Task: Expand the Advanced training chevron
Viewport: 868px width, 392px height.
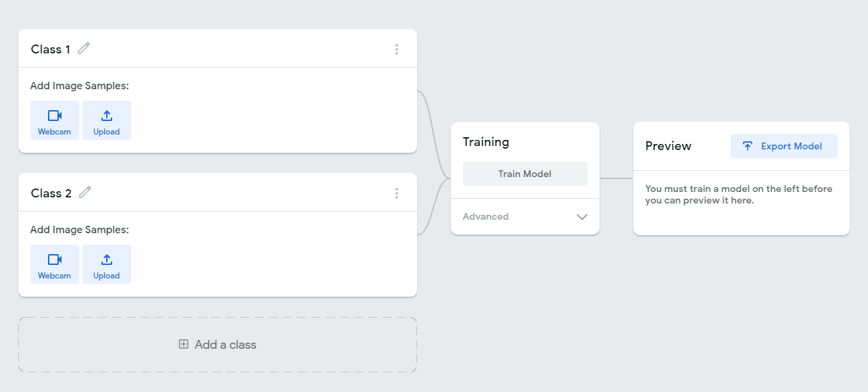Action: click(x=582, y=217)
